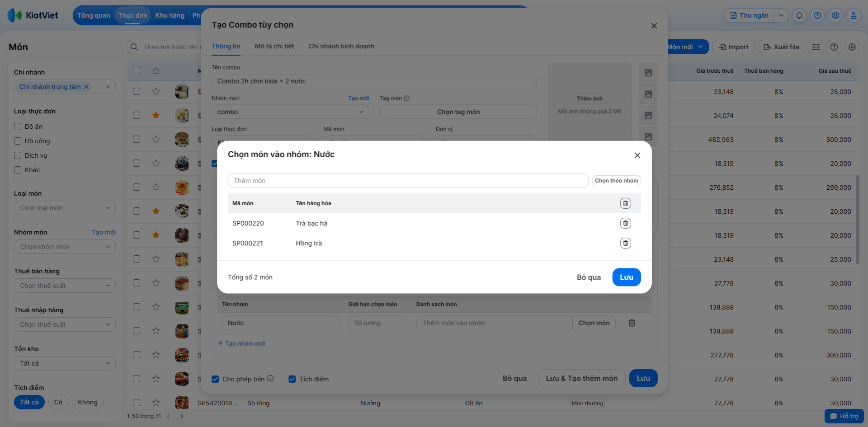Screen dimensions: 868x427
Task: Click the blue Lưu button in dialog
Action: click(626, 277)
